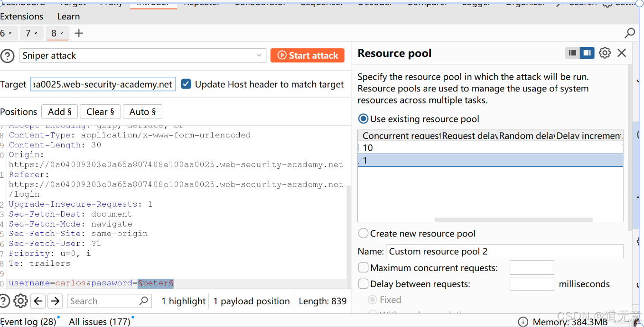
Task: Select Create new resource pool
Action: tap(363, 234)
